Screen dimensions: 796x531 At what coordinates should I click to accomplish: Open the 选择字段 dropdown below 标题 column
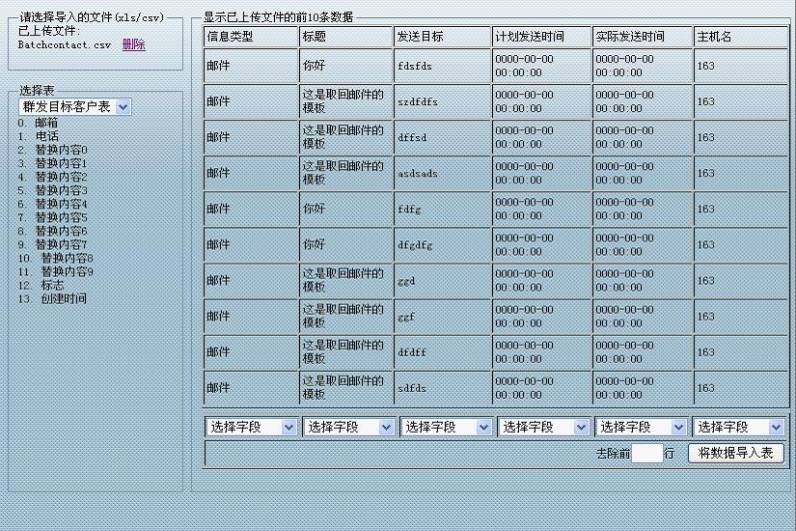point(349,427)
